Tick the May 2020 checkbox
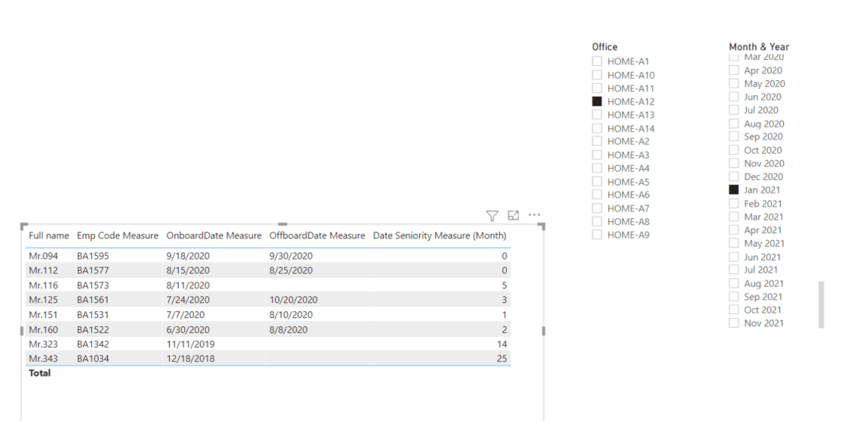The height and width of the screenshot is (421, 868). (x=734, y=83)
